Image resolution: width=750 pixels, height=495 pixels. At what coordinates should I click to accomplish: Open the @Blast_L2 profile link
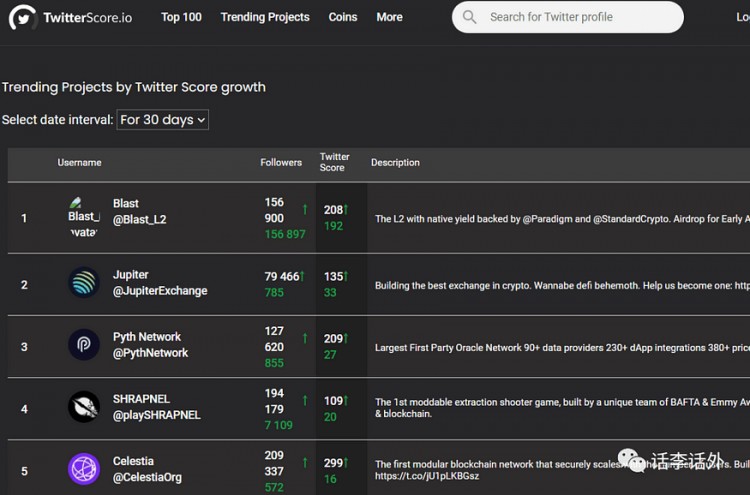point(140,220)
